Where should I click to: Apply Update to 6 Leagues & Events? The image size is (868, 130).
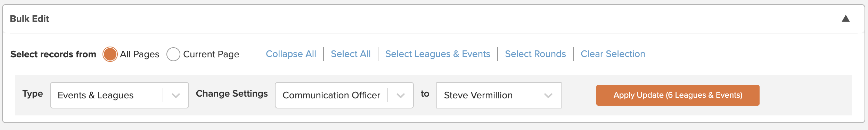coord(678,95)
